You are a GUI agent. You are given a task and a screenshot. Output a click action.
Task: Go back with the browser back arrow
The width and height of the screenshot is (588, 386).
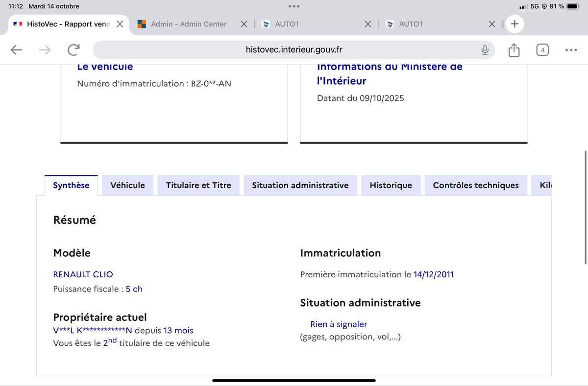17,49
